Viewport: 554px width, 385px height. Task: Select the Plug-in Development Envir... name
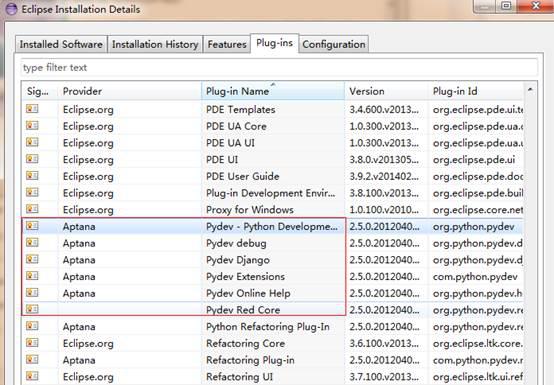pos(271,193)
